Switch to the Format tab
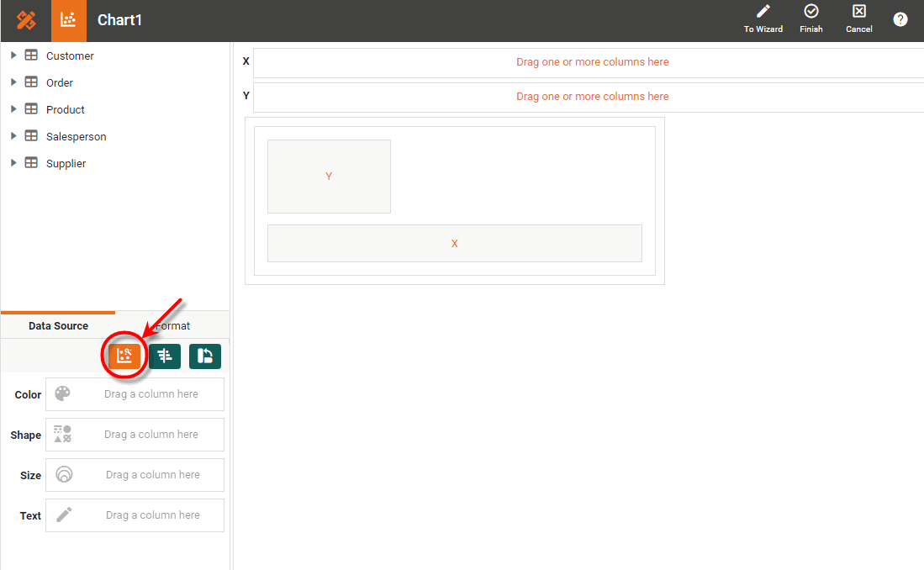The image size is (924, 570). tap(172, 325)
